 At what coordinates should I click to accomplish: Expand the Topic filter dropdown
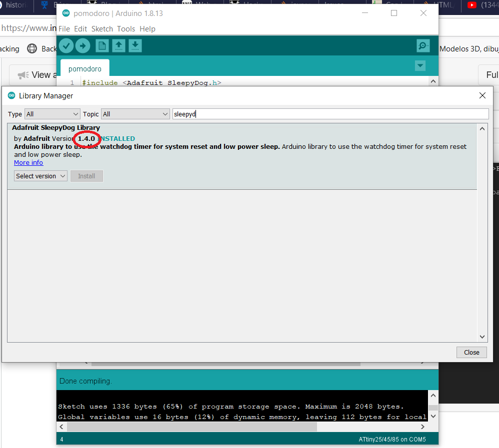click(x=135, y=114)
